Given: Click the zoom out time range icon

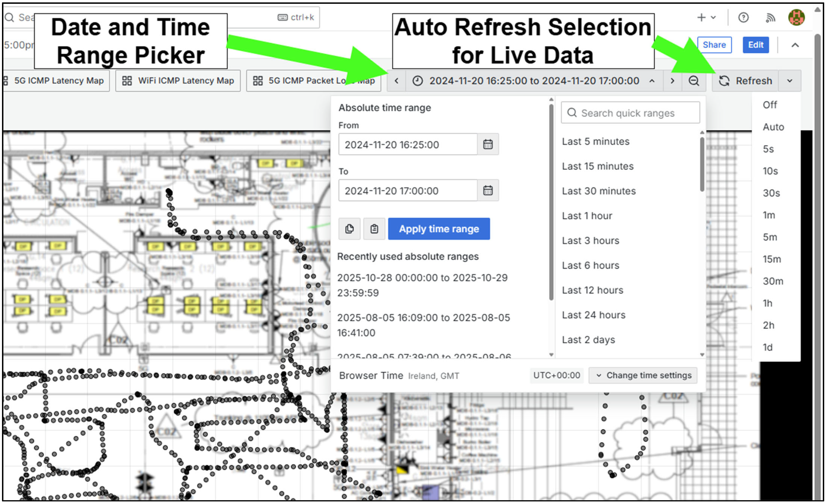Looking at the screenshot, I should (693, 81).
